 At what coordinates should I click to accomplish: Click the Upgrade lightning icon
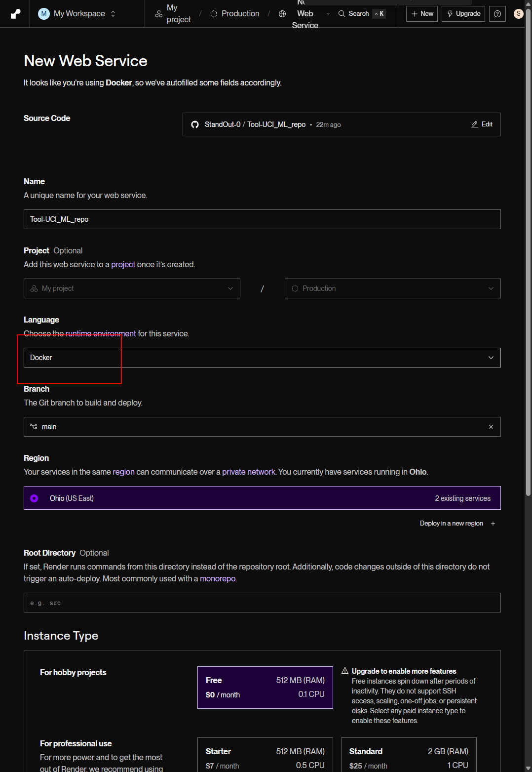[450, 14]
